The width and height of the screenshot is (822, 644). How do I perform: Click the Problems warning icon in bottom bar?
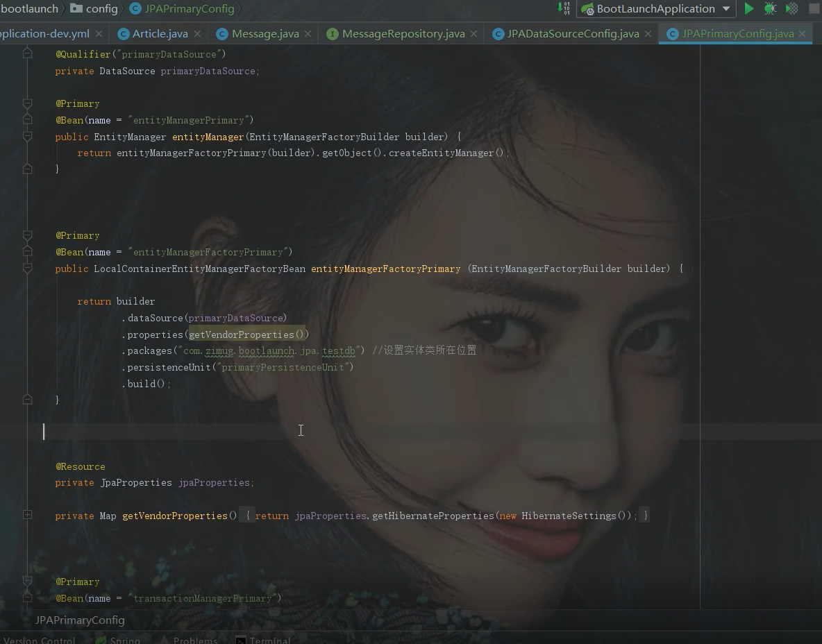165,641
